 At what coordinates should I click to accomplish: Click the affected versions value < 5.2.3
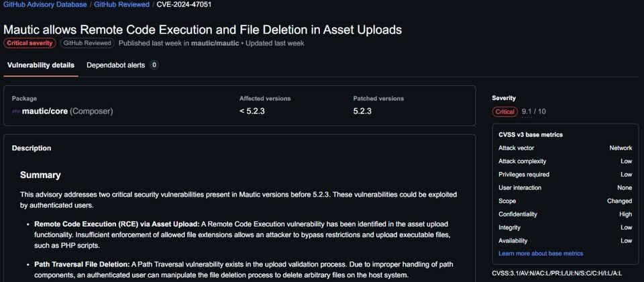click(252, 111)
